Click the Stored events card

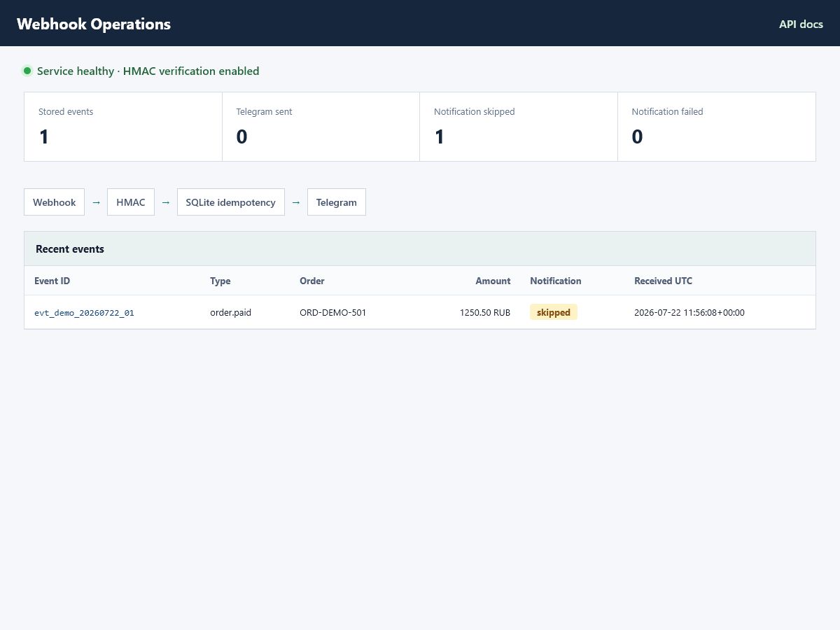[x=123, y=127]
